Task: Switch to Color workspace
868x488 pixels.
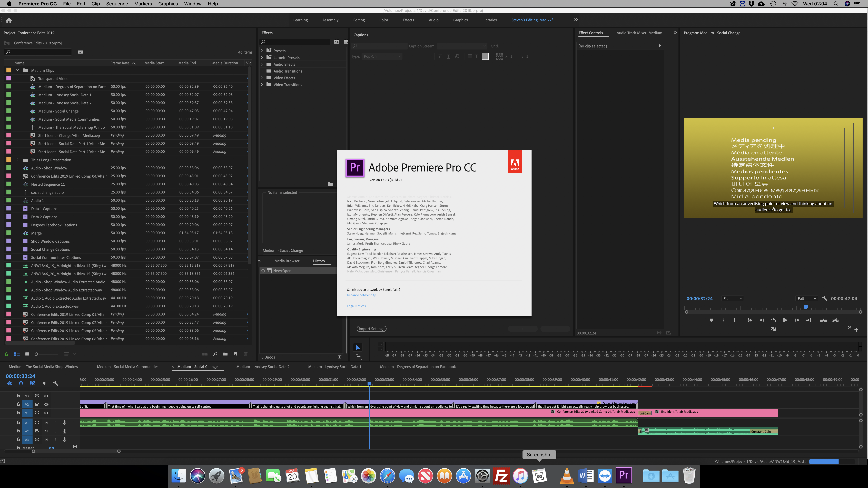Action: [383, 20]
